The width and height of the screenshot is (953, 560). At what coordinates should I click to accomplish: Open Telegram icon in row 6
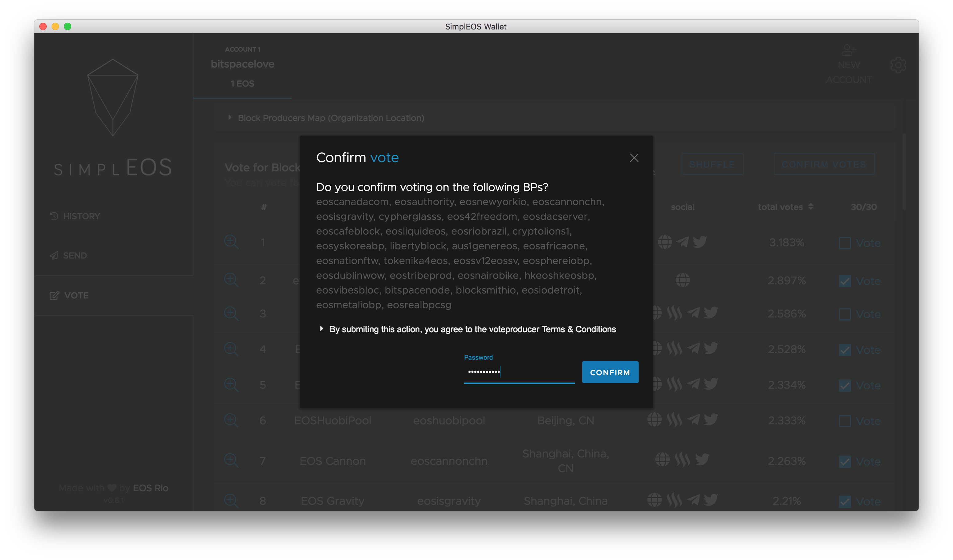[693, 419]
